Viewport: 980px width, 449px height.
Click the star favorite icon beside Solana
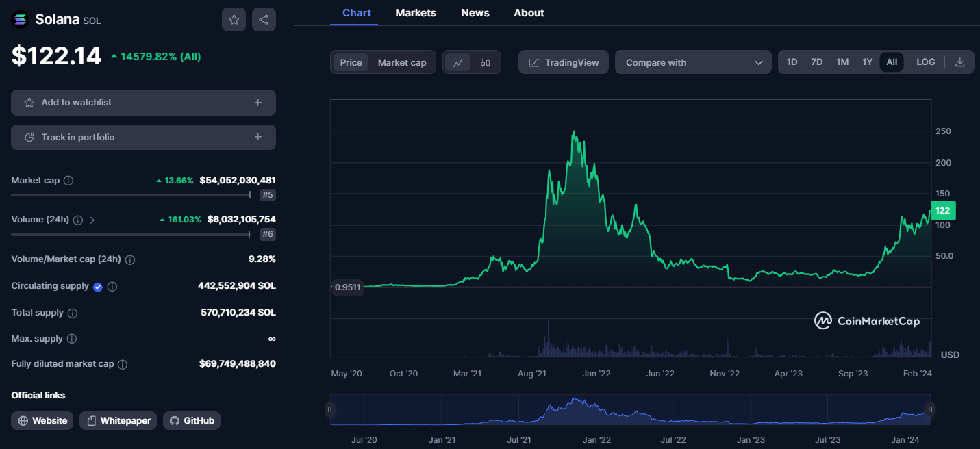click(234, 20)
